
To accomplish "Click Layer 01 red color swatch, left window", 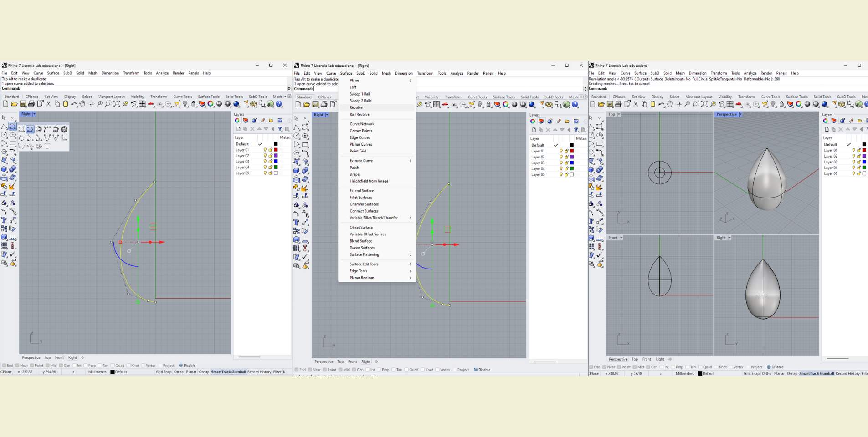I will 276,150.
